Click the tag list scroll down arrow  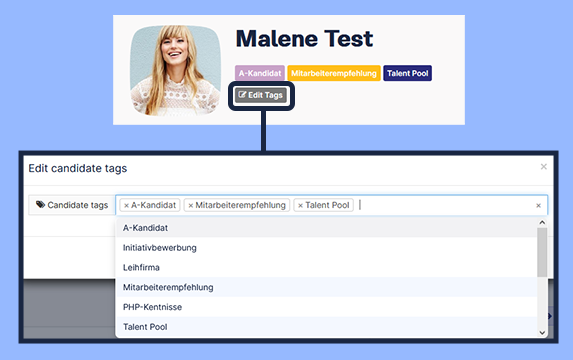point(542,332)
